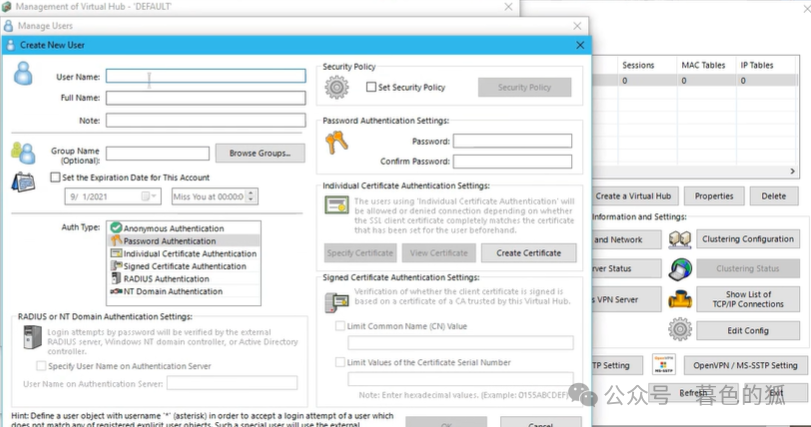Click the gear icon beside Edit Config

(x=681, y=330)
